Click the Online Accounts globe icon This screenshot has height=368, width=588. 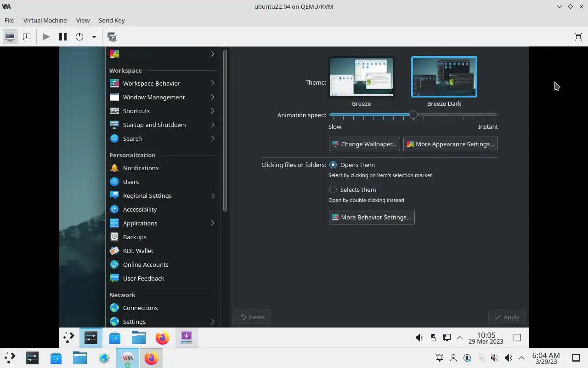(x=114, y=264)
